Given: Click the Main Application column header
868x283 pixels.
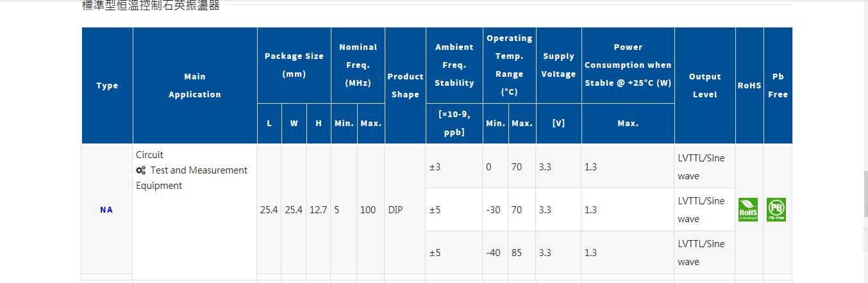Looking at the screenshot, I should 195,86.
